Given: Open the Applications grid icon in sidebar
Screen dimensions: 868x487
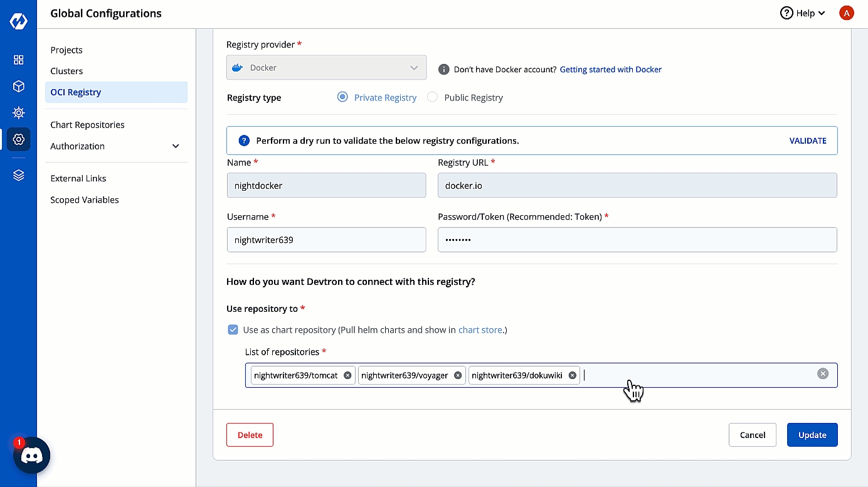Looking at the screenshot, I should tap(19, 60).
